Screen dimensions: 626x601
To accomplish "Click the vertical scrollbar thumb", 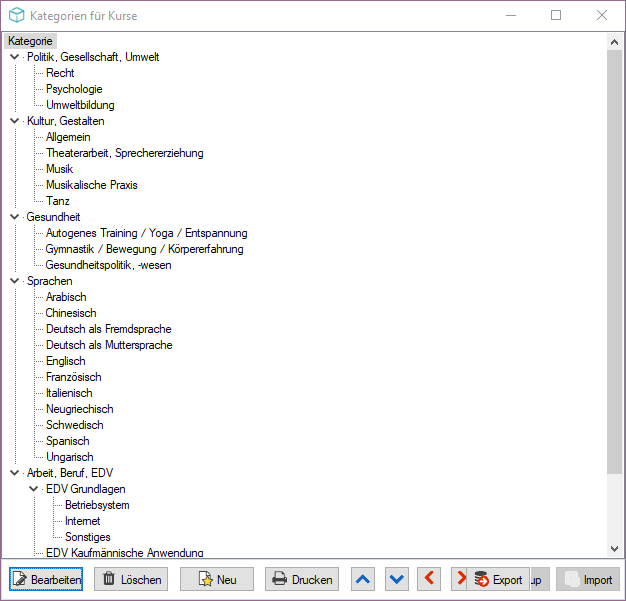I will pyautogui.click(x=614, y=262).
